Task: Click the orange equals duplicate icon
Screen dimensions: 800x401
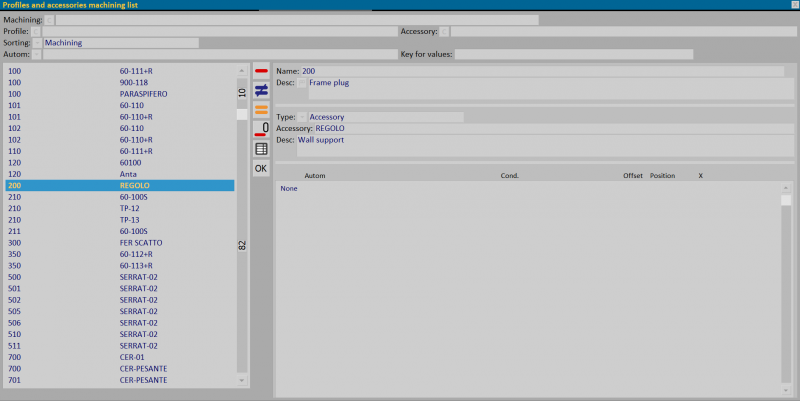Action: 261,109
